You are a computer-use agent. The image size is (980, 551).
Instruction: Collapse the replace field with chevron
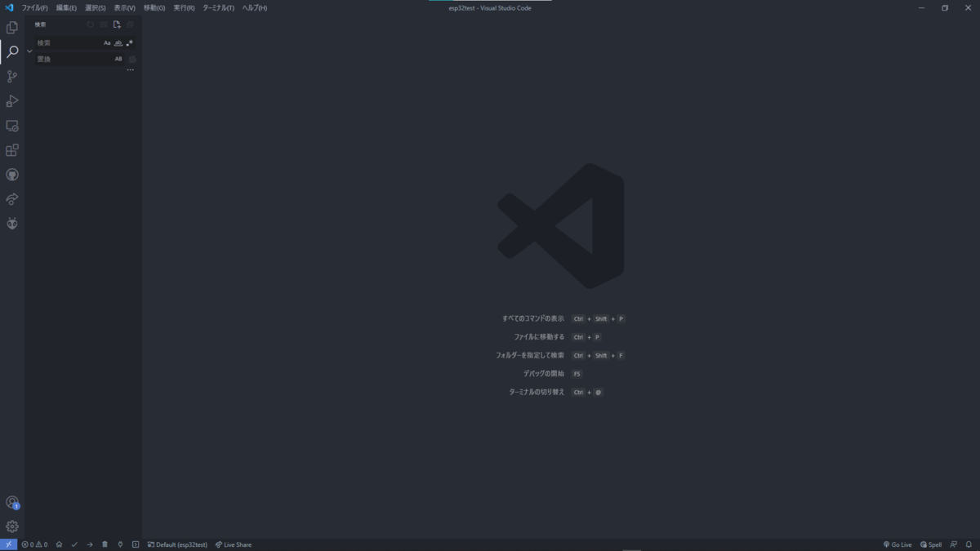[x=29, y=51]
